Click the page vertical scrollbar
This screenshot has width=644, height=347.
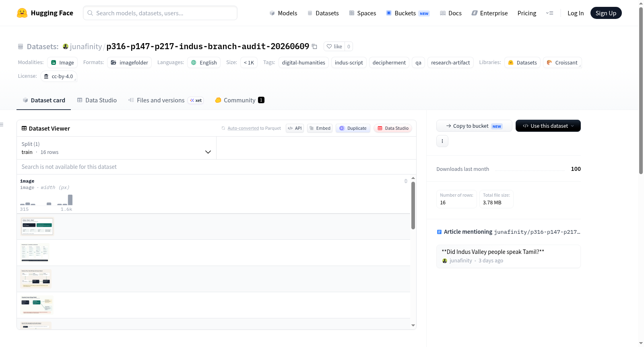(641, 91)
